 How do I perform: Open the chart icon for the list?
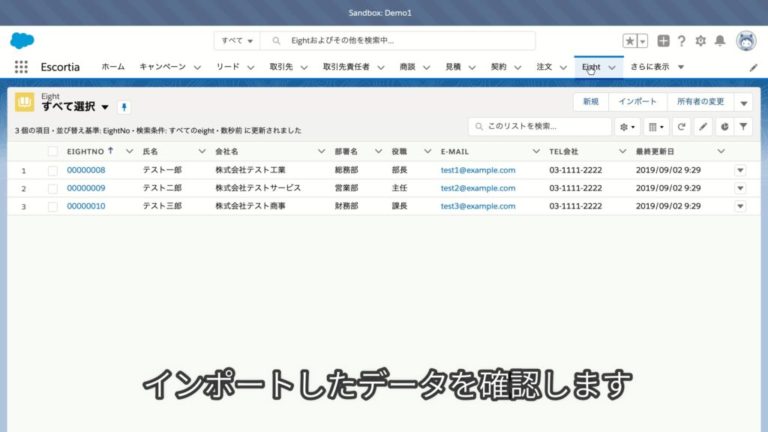(724, 127)
